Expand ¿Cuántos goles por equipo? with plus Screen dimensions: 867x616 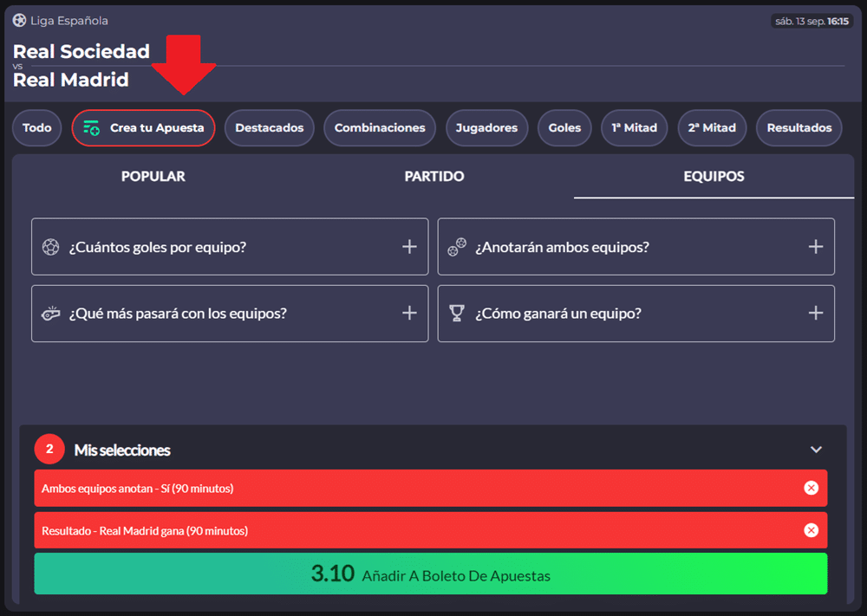(409, 246)
